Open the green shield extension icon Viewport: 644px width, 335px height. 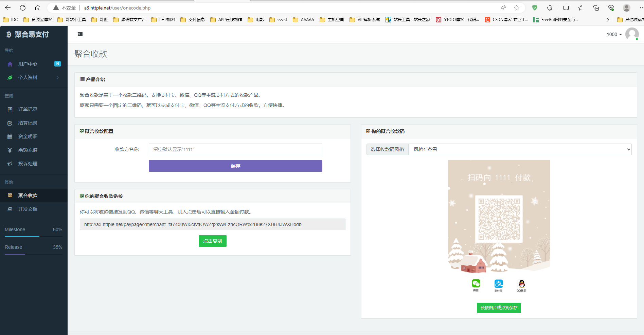[x=535, y=8]
